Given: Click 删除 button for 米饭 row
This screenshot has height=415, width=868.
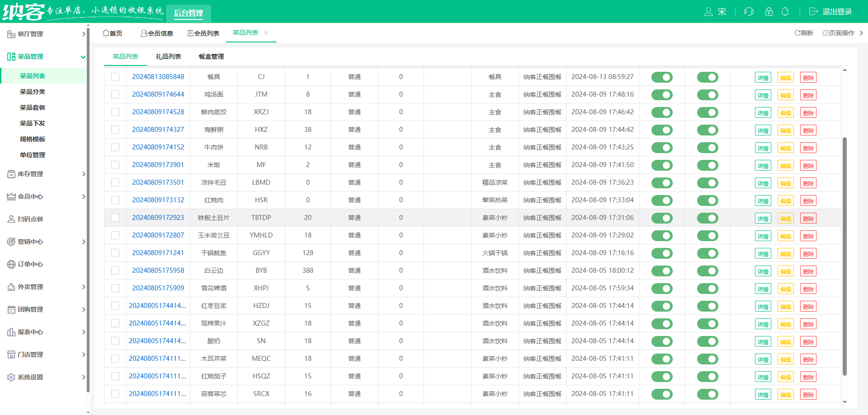Looking at the screenshot, I should pyautogui.click(x=808, y=166).
